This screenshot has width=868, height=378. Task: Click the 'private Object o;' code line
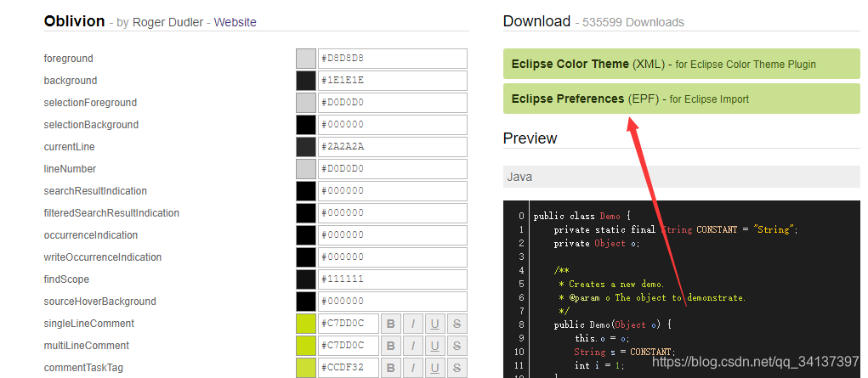(597, 244)
